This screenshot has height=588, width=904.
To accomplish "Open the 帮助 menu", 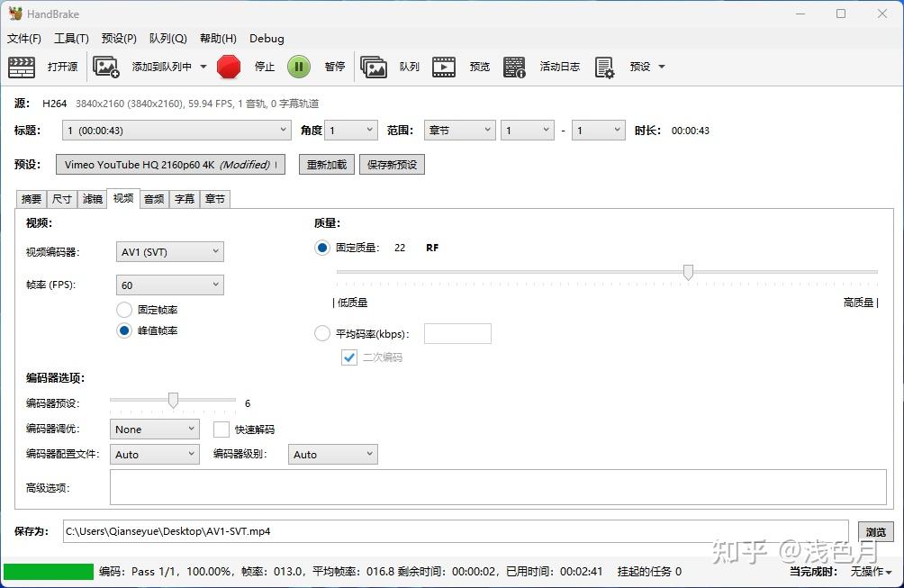I will pyautogui.click(x=217, y=39).
